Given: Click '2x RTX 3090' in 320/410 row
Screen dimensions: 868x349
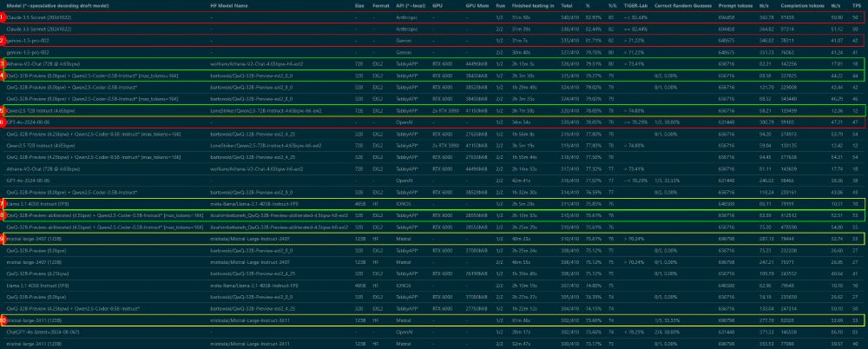Looking at the screenshot, I should pyautogui.click(x=444, y=111).
